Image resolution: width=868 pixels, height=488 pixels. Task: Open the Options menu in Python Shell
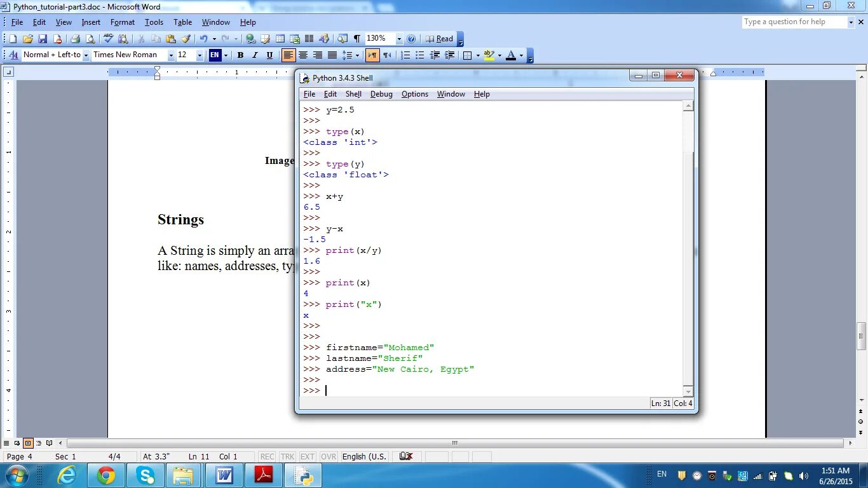(415, 94)
